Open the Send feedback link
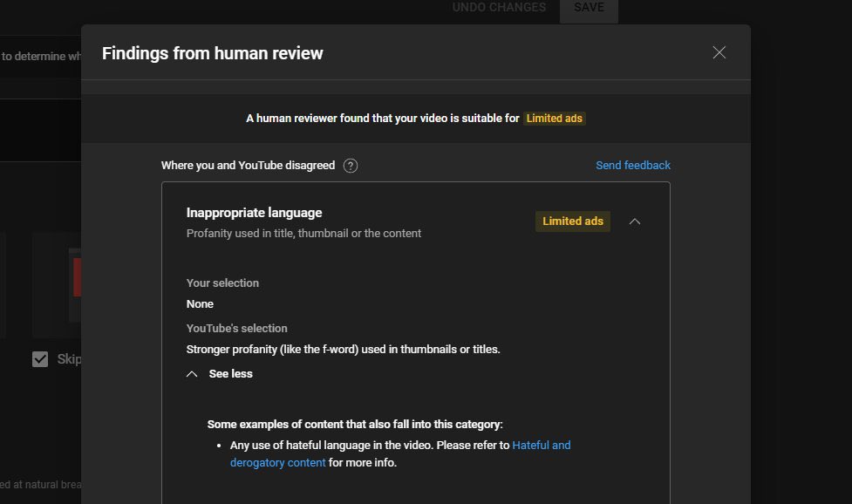Image resolution: width=852 pixels, height=504 pixels. tap(633, 165)
